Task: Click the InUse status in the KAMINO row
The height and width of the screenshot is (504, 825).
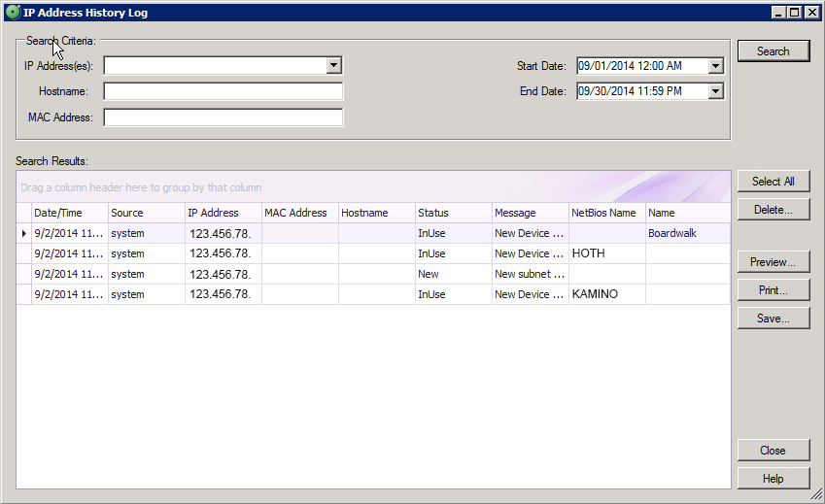Action: 454,294
